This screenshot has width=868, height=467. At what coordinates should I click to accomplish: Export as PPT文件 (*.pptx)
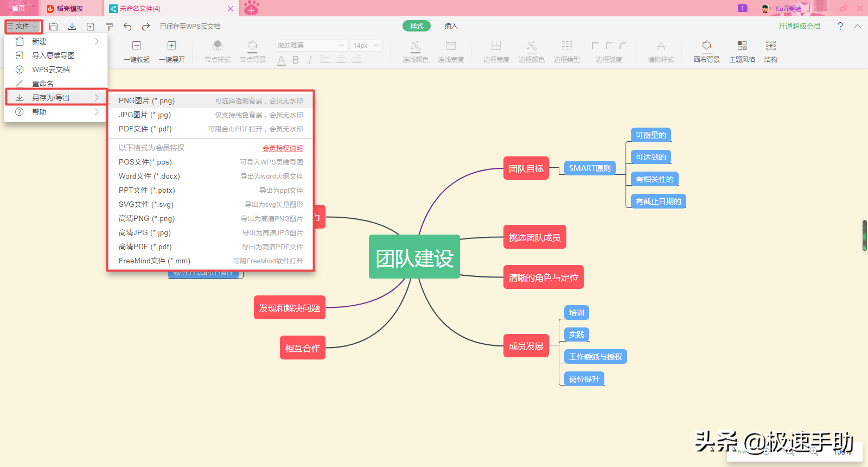(x=211, y=191)
